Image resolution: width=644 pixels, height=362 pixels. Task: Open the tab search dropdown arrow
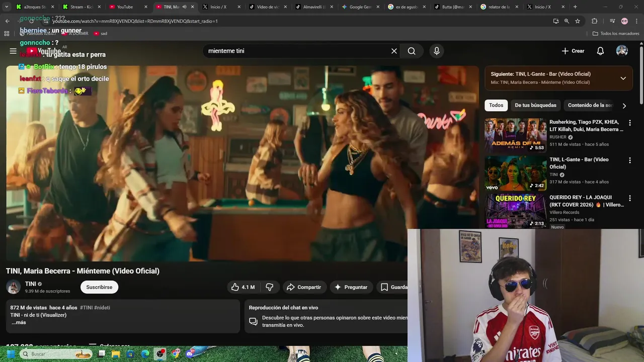[x=7, y=7]
